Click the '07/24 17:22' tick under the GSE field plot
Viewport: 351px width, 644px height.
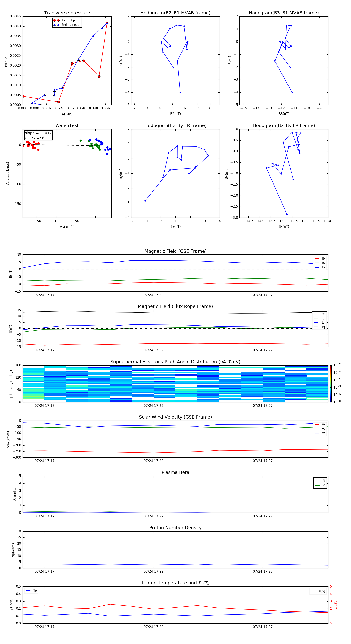[153, 295]
